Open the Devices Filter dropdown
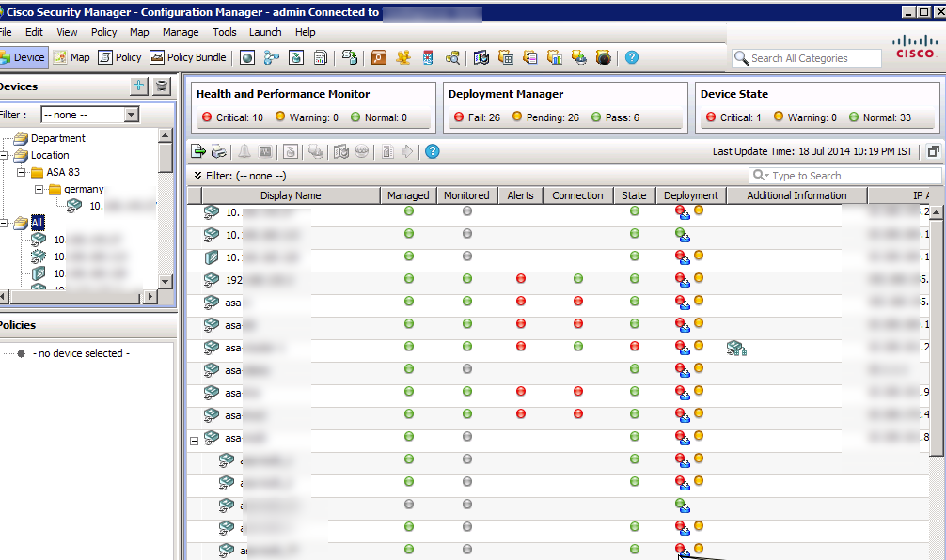The image size is (946, 560). point(131,115)
